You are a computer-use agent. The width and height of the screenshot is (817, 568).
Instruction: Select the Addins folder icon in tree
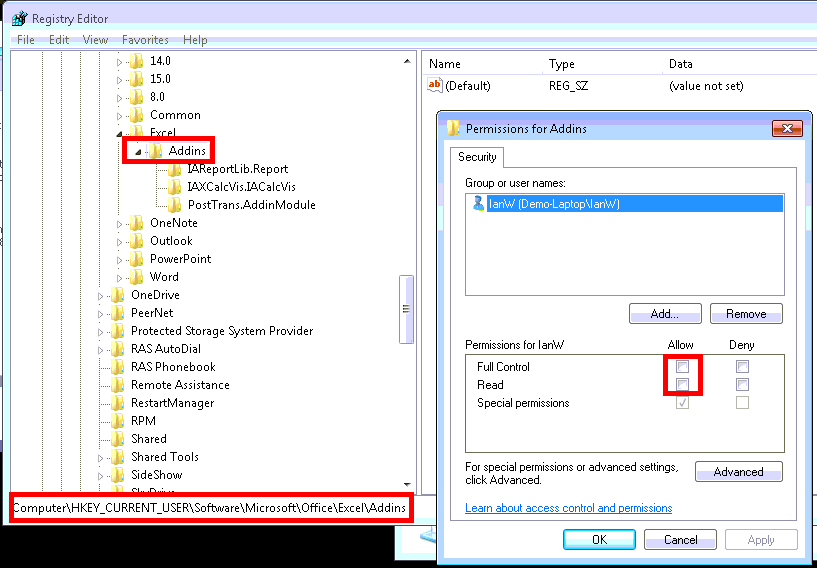coord(155,151)
